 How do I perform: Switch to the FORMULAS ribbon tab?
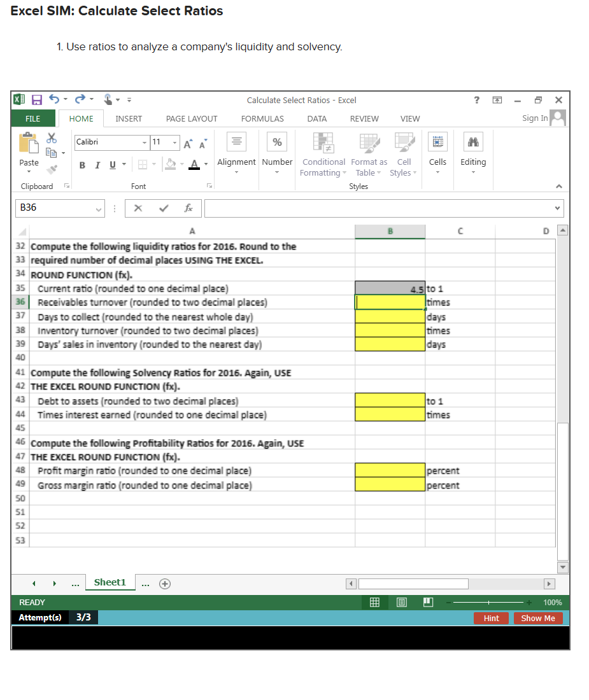(x=262, y=118)
